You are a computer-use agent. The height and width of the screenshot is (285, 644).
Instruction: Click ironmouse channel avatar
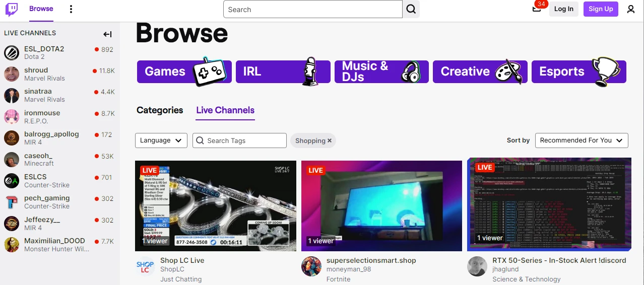click(x=12, y=116)
